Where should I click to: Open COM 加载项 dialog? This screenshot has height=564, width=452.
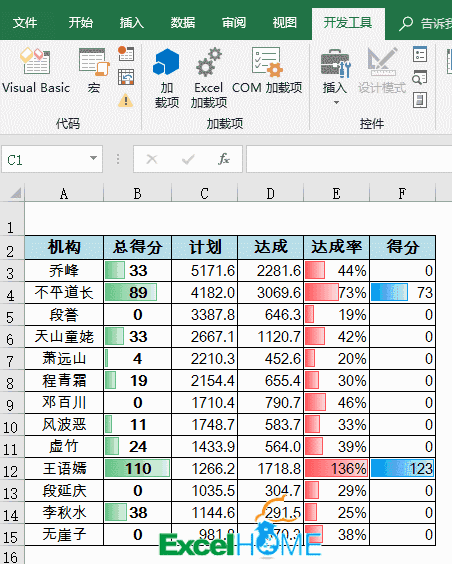(x=267, y=71)
